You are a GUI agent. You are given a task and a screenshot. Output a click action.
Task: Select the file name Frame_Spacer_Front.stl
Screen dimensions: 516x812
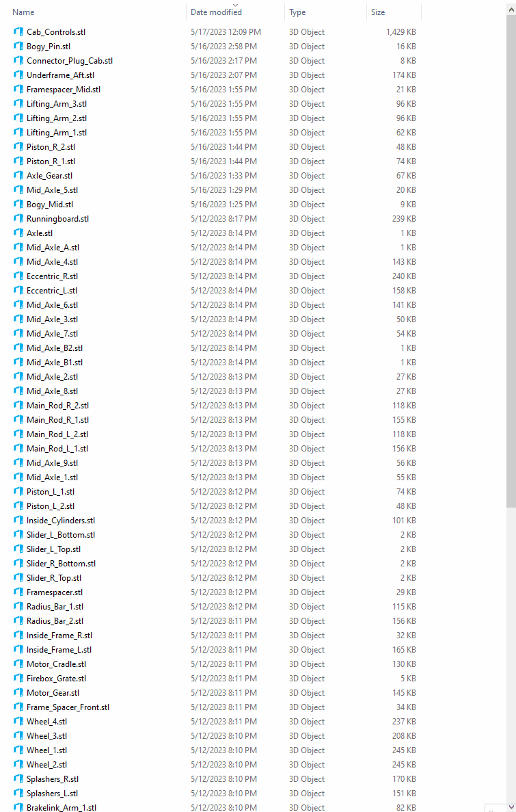click(x=68, y=707)
